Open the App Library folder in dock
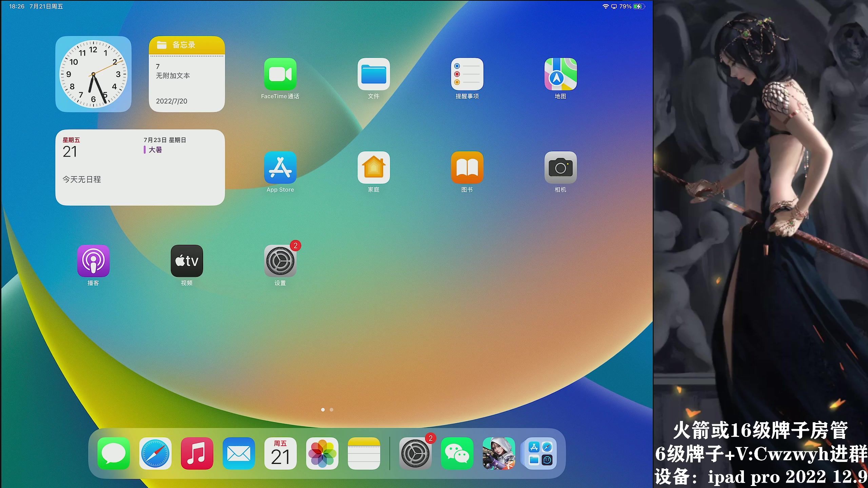868x488 pixels. [x=540, y=453]
